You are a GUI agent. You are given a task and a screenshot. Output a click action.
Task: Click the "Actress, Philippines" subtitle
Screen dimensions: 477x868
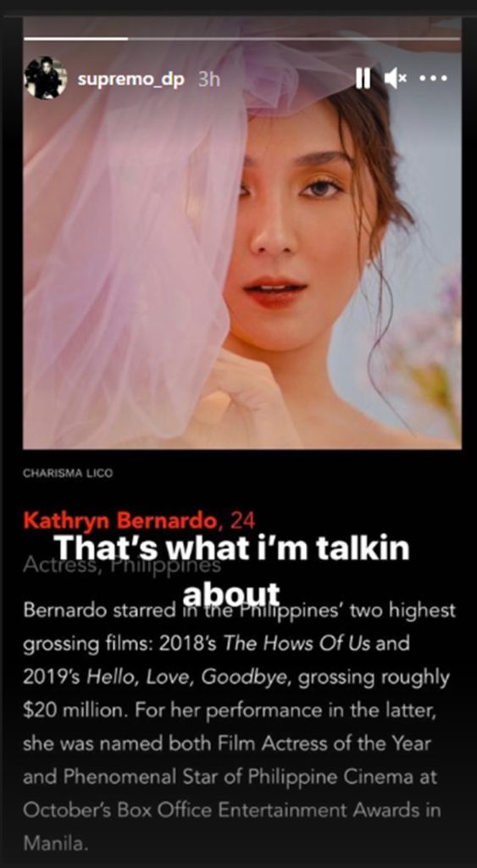coord(122,565)
